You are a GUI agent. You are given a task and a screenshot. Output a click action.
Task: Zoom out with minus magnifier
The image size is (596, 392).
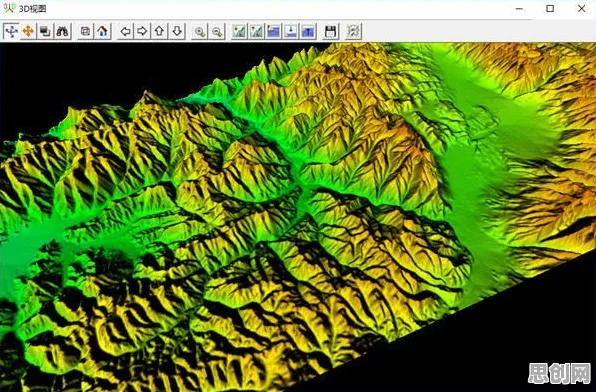click(217, 31)
